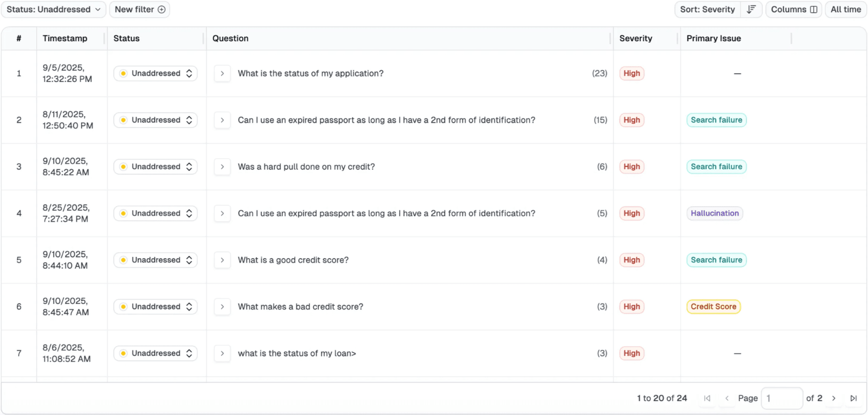Viewport: 868px width, 415px height.
Task: Click the High severity badge on row 1
Action: (x=632, y=73)
